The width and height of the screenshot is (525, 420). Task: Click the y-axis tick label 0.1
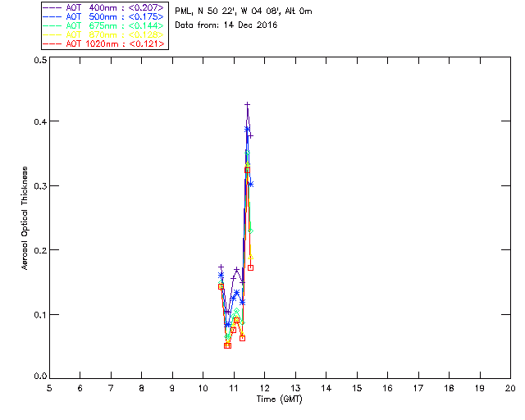tap(40, 315)
